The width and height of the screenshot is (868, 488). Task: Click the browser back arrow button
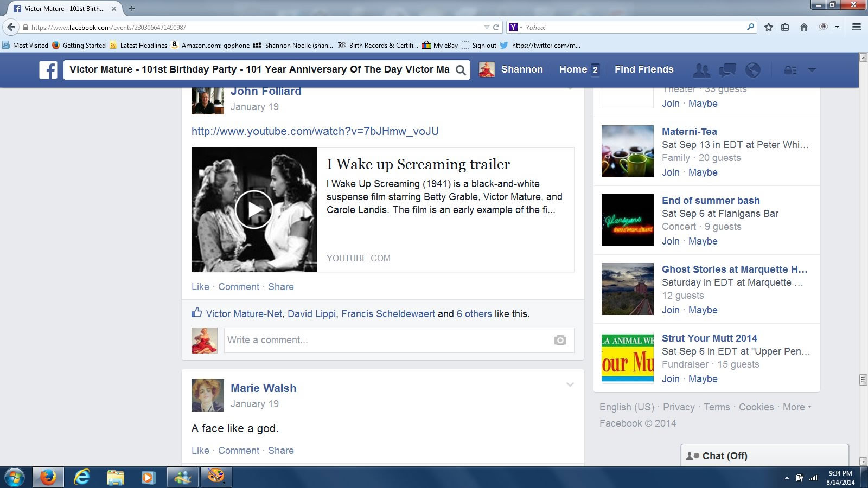[x=11, y=27]
